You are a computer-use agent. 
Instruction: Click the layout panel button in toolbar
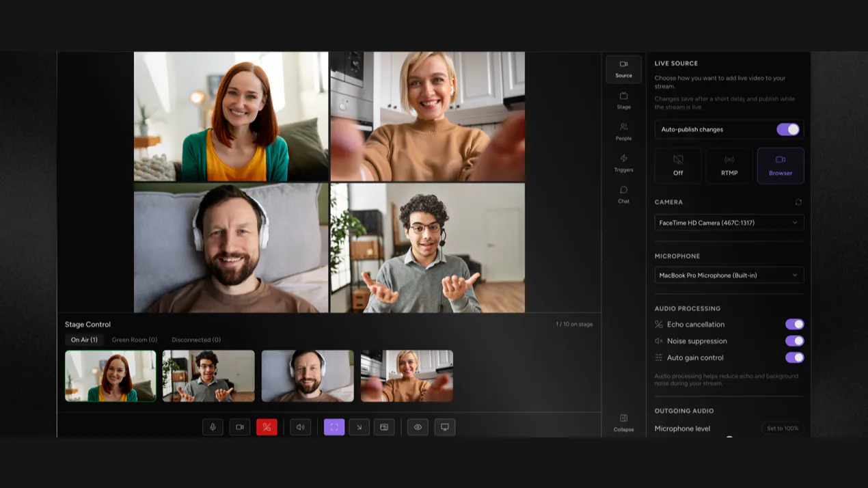384,427
